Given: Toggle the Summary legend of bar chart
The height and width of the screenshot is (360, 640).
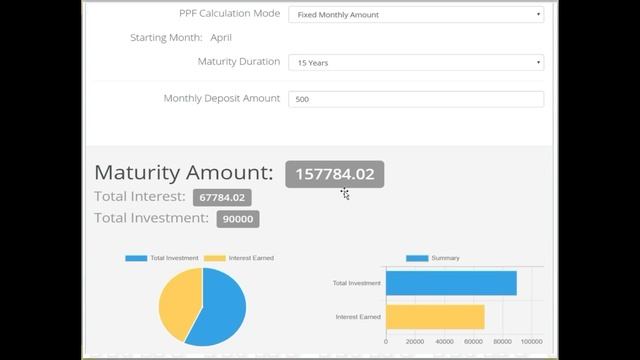Looking at the screenshot, I should 433,258.
